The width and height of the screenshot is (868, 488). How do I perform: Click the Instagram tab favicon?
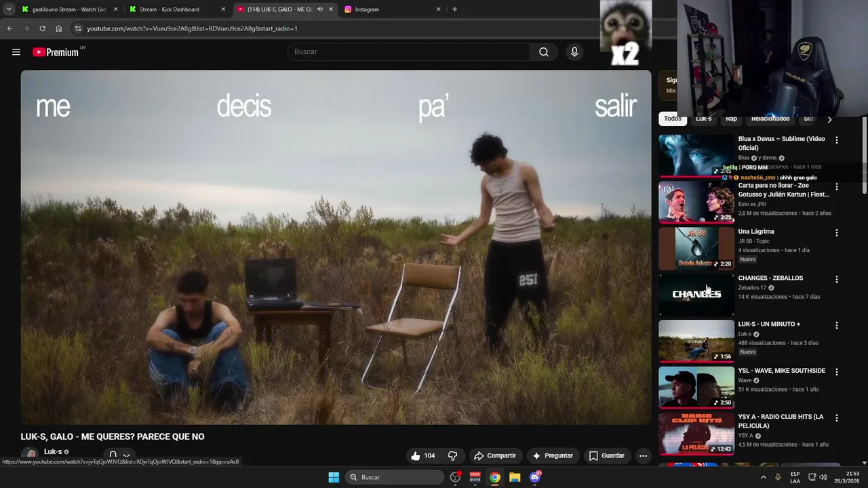tap(348, 9)
